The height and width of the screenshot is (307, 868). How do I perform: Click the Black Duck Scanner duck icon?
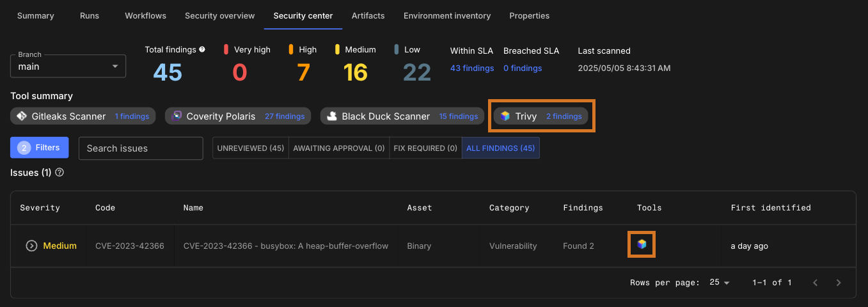(331, 116)
